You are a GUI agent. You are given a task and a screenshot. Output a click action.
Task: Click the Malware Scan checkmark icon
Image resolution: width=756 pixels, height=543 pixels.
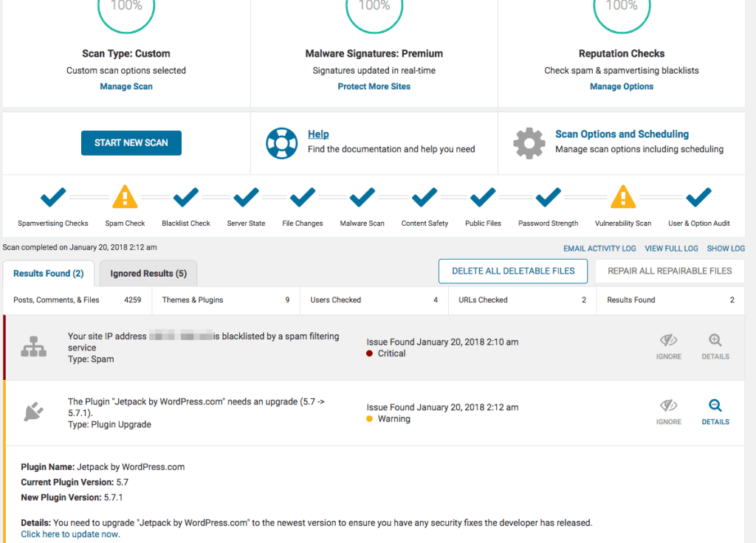(x=362, y=197)
